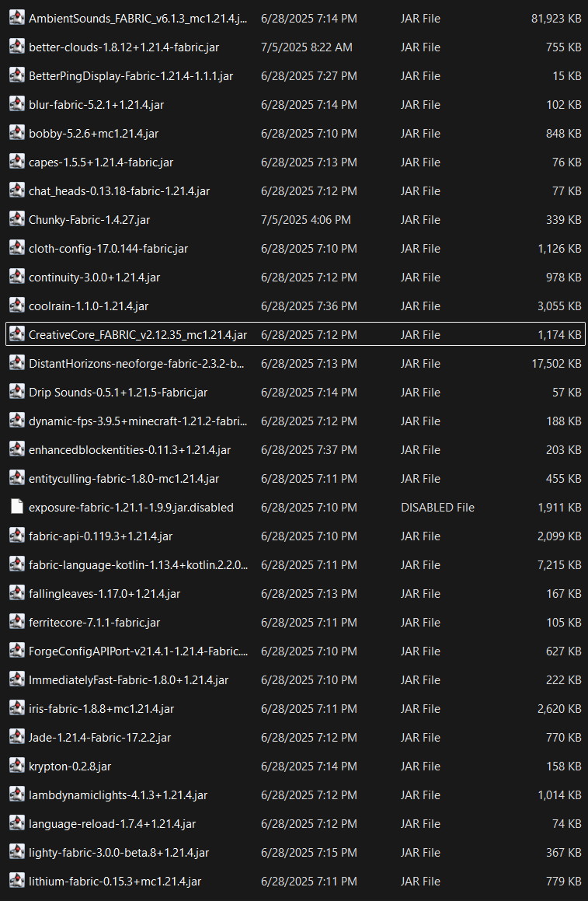The width and height of the screenshot is (588, 901).
Task: Click the 6/28/2025 7:27 PM date cell
Action: tap(309, 76)
